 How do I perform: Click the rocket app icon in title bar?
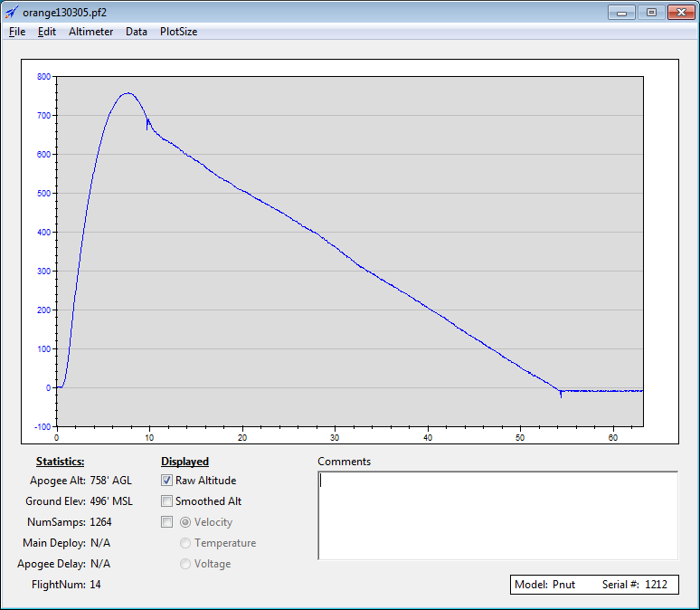pyautogui.click(x=12, y=12)
